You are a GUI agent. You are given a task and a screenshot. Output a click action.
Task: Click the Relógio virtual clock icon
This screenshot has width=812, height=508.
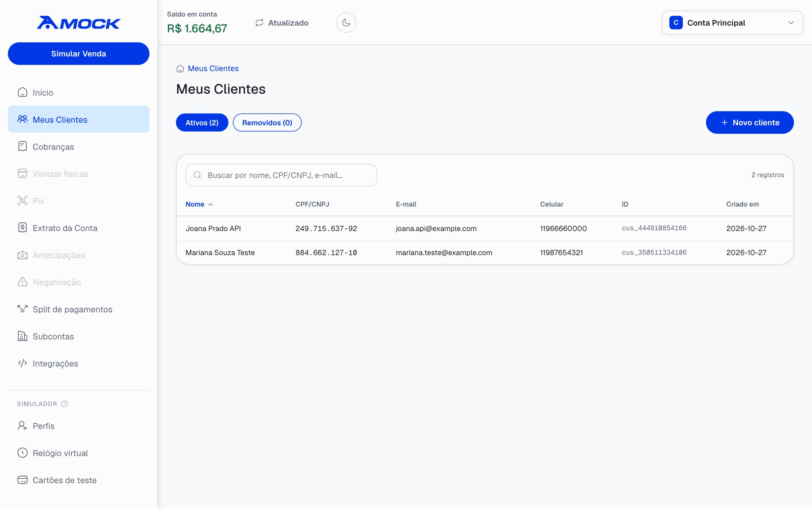(23, 453)
